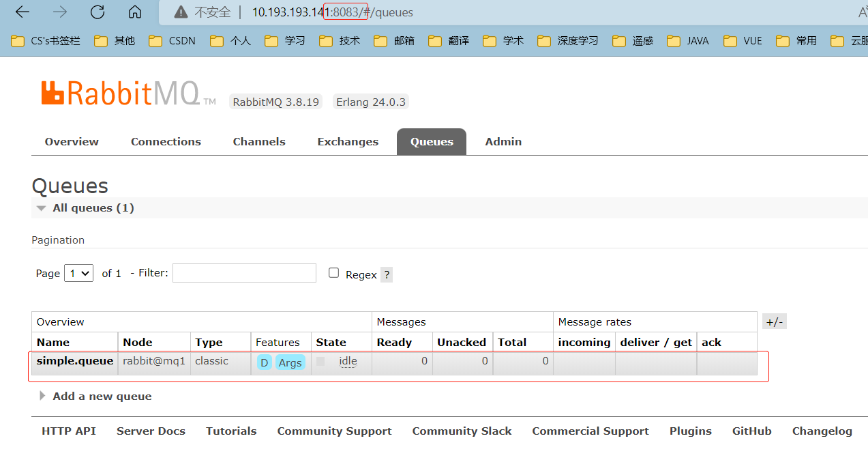The image size is (868, 475).
Task: Switch to the Admin tab
Action: click(x=503, y=142)
